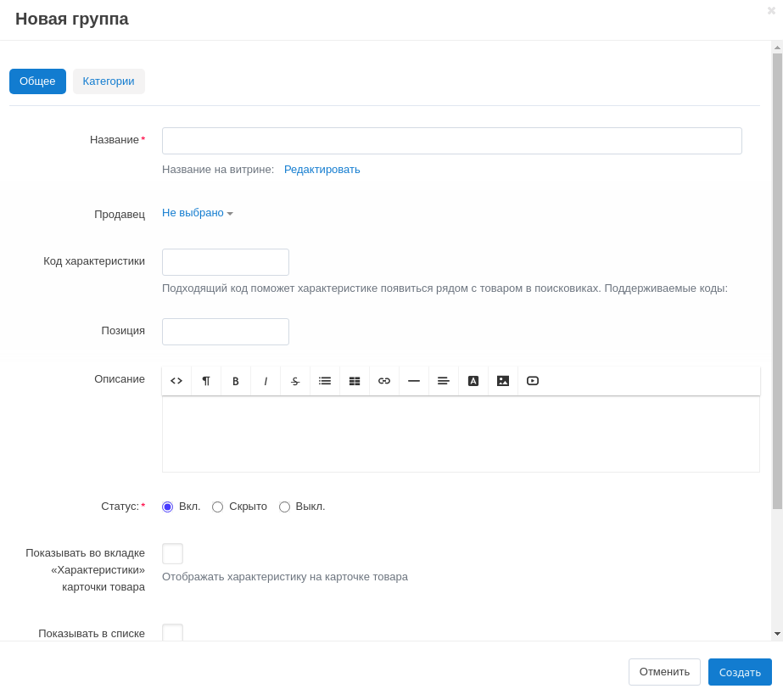This screenshot has height=700, width=783.
Task: Apply strikethrough formatting in editor
Action: 295,381
